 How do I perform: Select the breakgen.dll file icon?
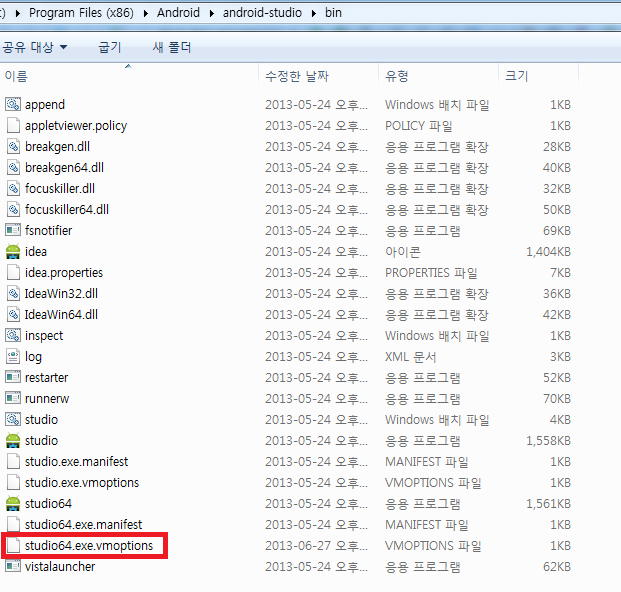[x=13, y=147]
